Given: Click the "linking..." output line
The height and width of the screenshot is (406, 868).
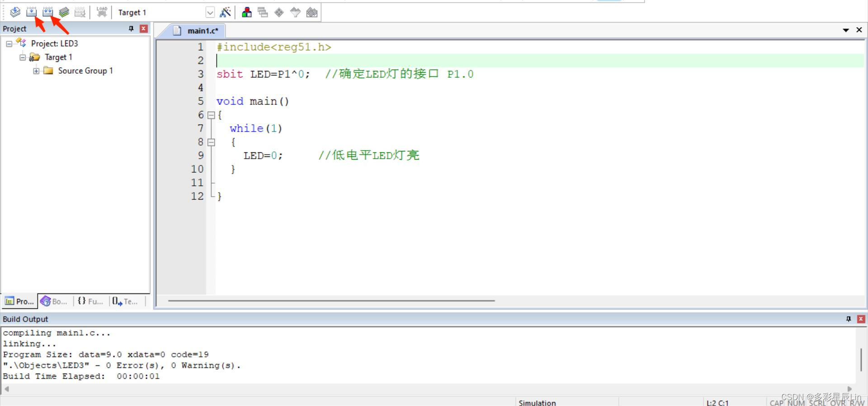Looking at the screenshot, I should click(x=29, y=344).
